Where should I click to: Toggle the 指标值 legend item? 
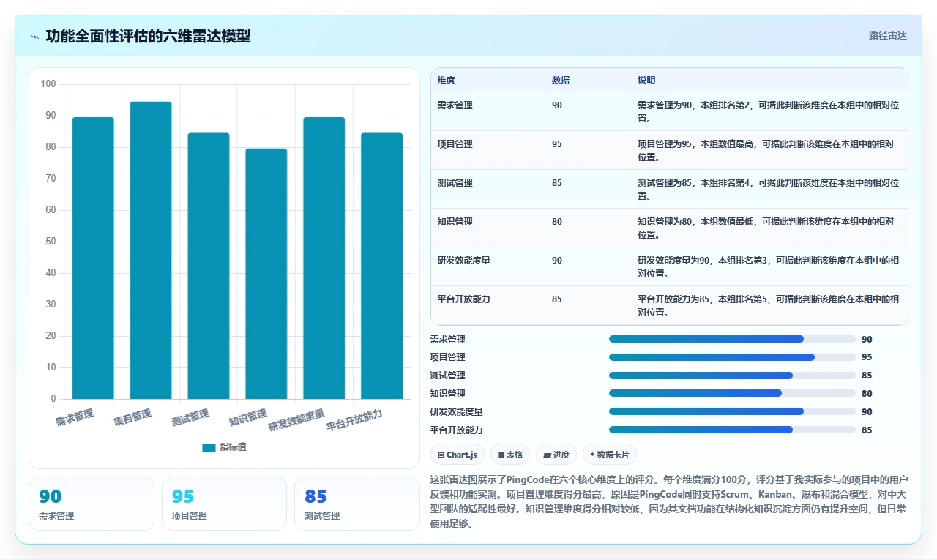tap(224, 447)
